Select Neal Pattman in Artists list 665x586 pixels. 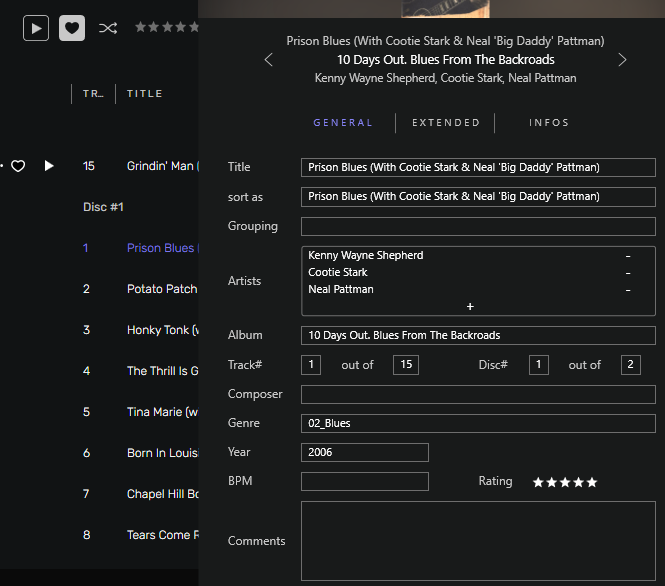[x=341, y=289]
